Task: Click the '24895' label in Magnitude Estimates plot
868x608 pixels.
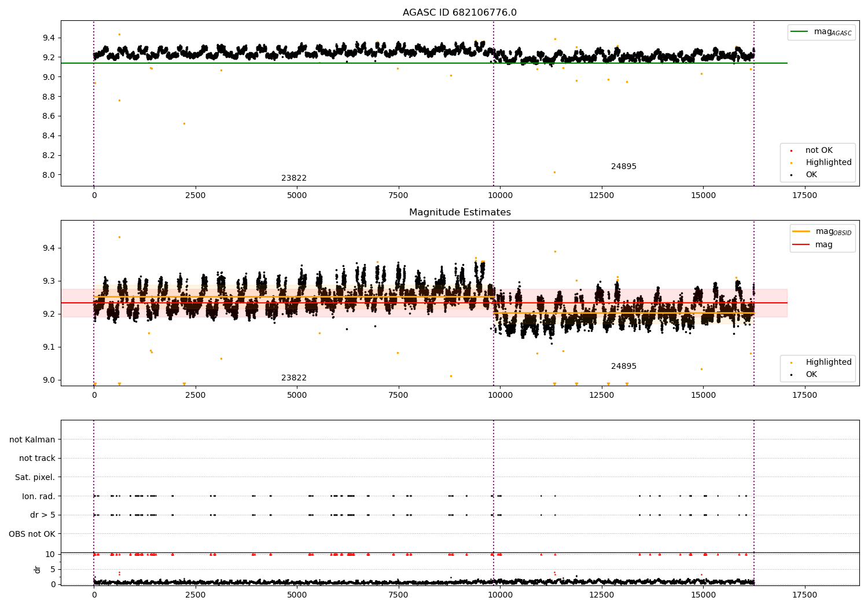Action: pos(624,367)
